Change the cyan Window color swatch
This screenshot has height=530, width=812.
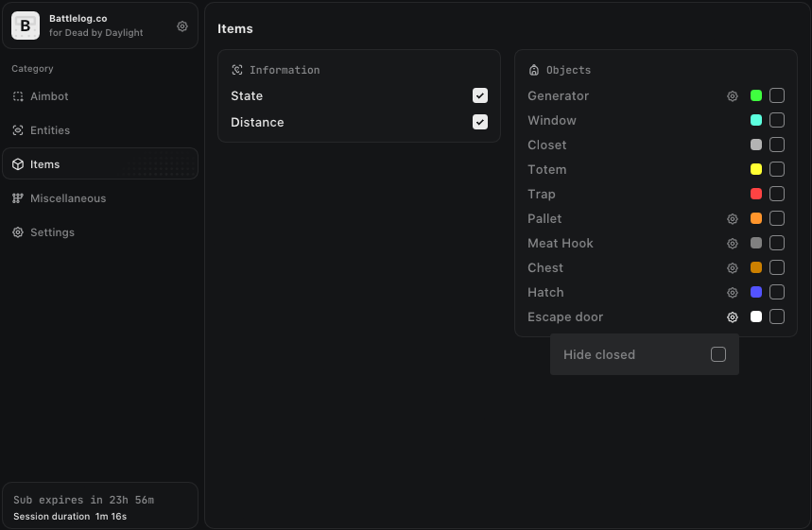(756, 120)
